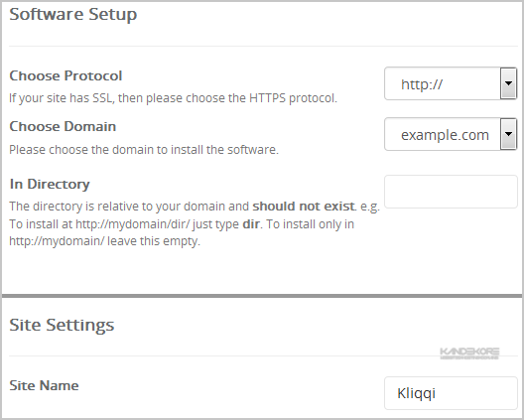Click the bold 'dir' example word
The width and height of the screenshot is (524, 420).
[x=251, y=224]
